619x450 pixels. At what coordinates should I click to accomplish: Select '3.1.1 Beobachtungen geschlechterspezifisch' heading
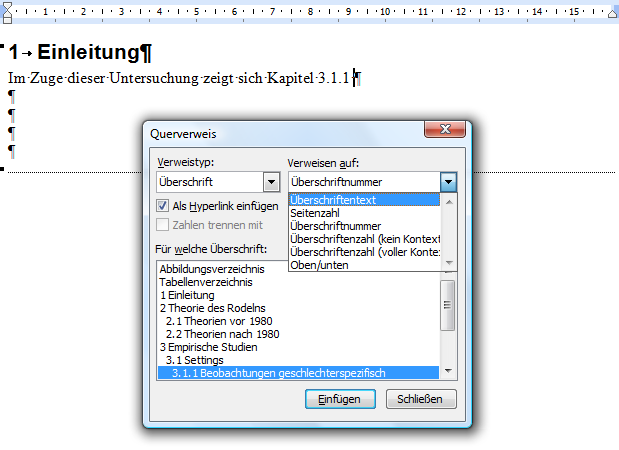[x=298, y=373]
